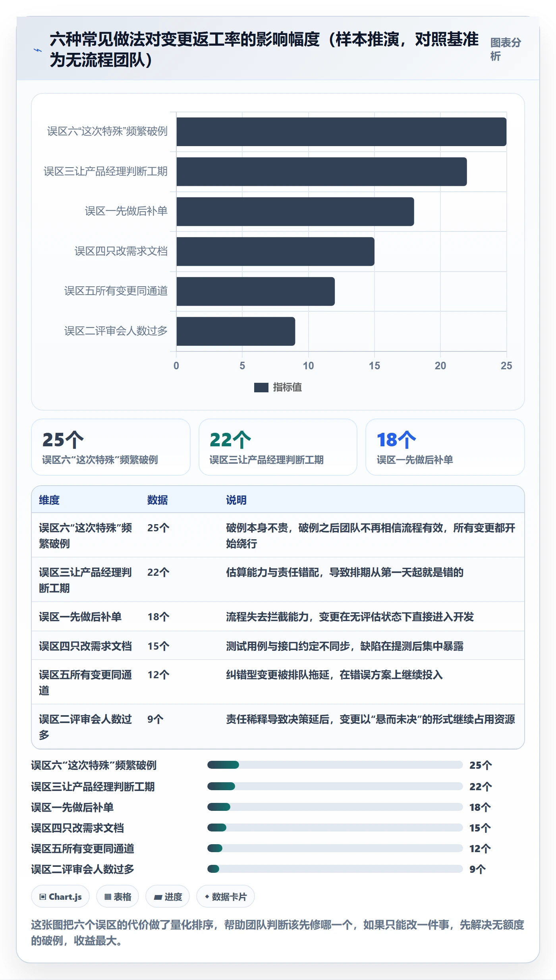Viewport: 556px width, 980px height.
Task: Select the table cell starting "破例本身不贵"
Action: 371,535
